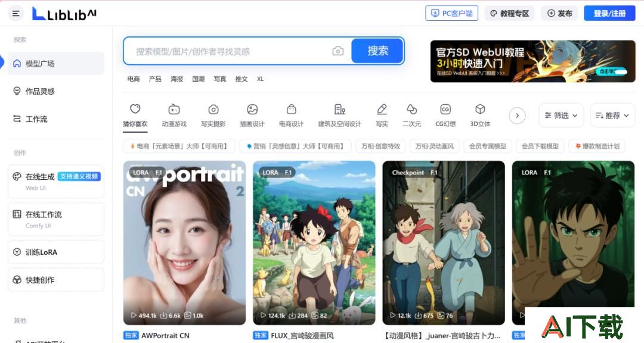Select the 写实摄影 camera category
This screenshot has height=343, width=644.
point(213,116)
